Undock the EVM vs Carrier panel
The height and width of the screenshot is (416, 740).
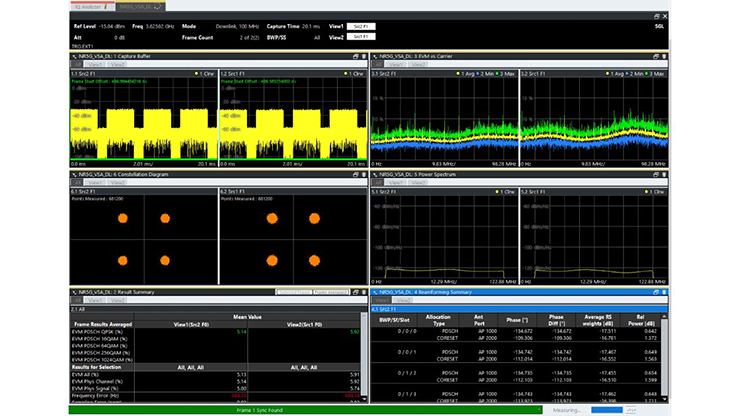pyautogui.click(x=656, y=57)
